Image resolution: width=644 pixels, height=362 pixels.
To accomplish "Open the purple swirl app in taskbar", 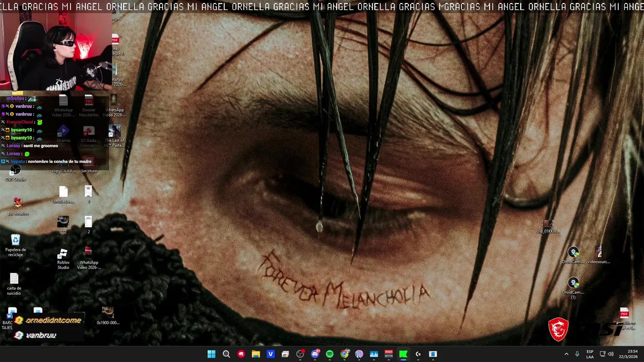I will [x=359, y=354].
